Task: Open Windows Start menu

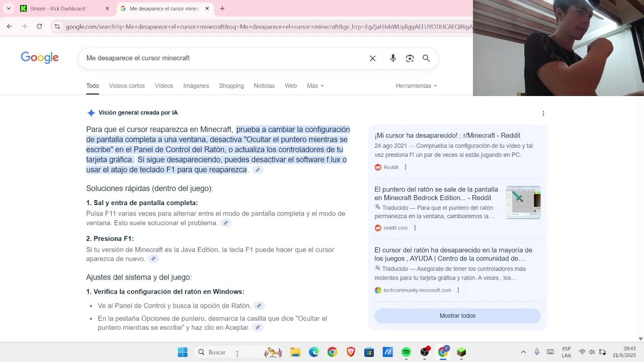Action: pos(183,352)
